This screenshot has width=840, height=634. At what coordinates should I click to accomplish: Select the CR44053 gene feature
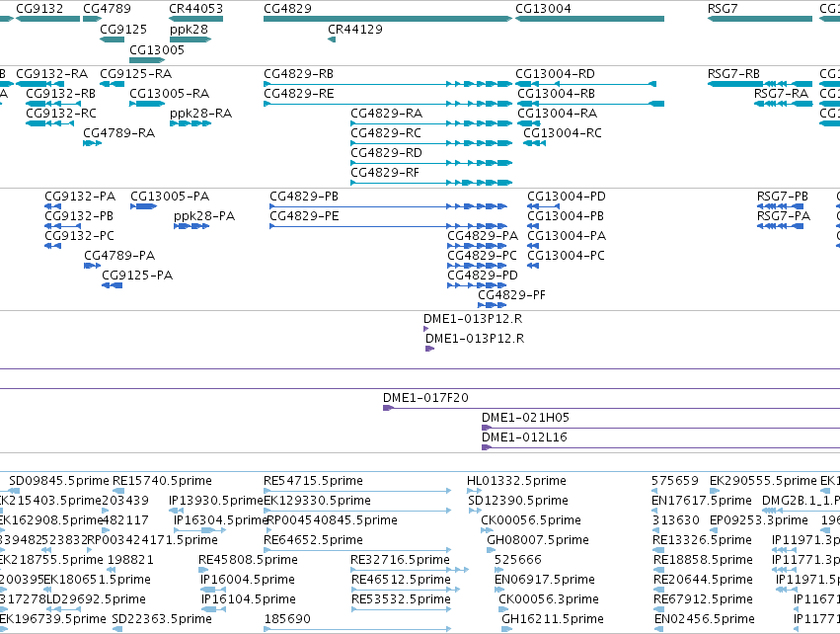tap(195, 19)
